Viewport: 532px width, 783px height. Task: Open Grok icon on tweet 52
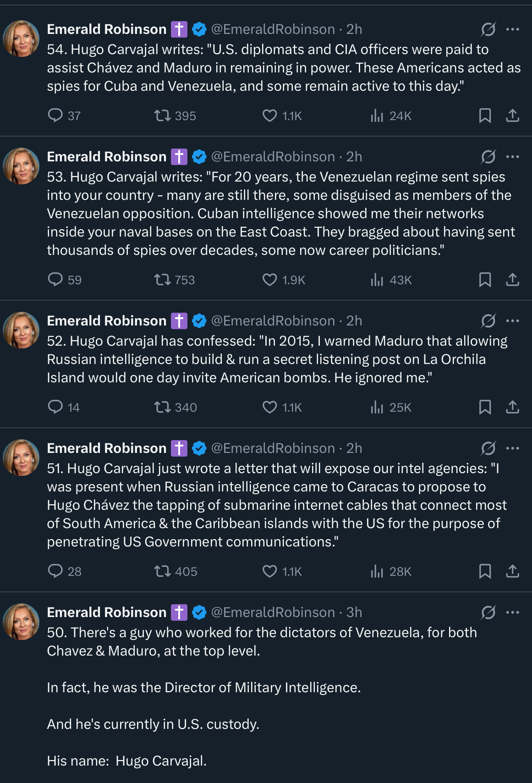point(488,321)
